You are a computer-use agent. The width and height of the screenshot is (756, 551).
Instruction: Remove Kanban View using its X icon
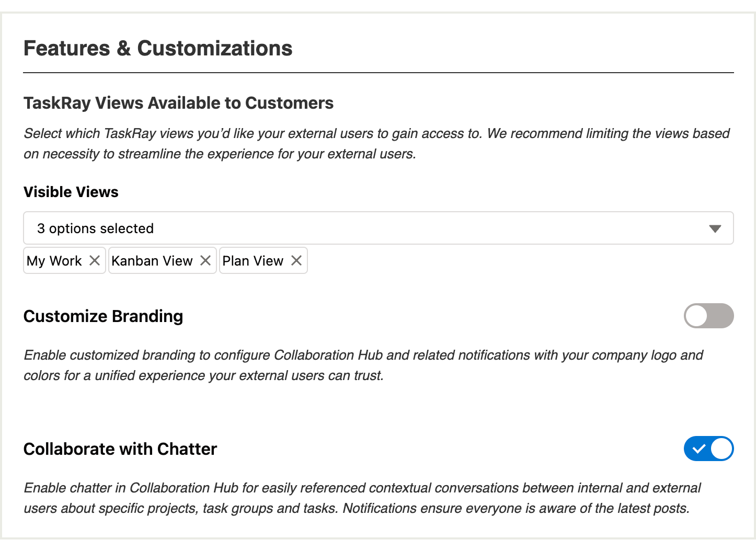(205, 260)
